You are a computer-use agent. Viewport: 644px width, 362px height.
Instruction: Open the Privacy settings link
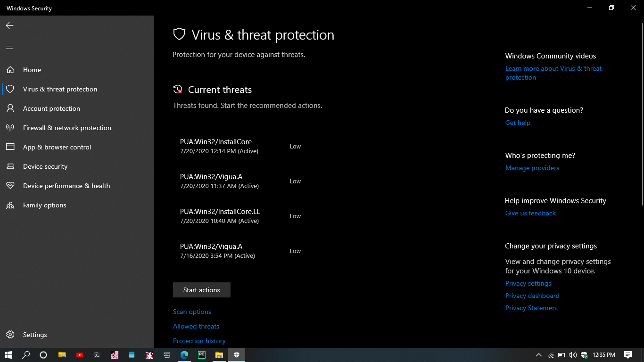[x=528, y=283]
